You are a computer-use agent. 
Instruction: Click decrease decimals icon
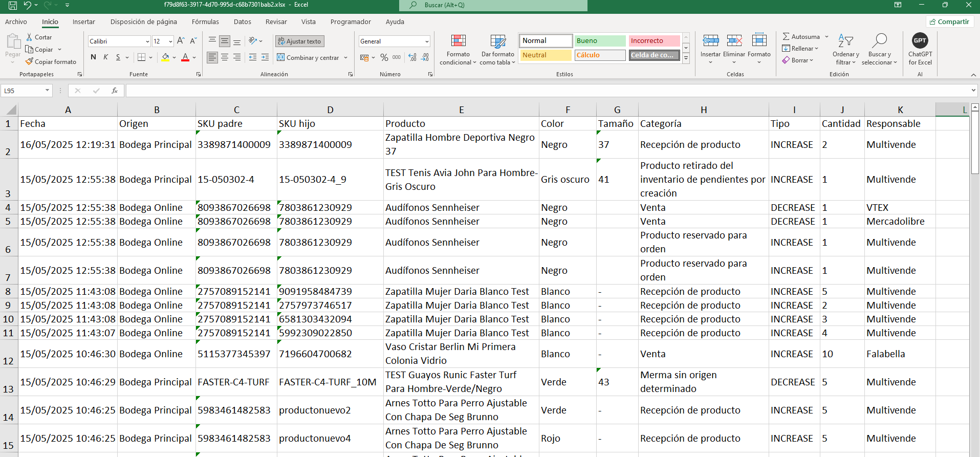click(x=425, y=57)
